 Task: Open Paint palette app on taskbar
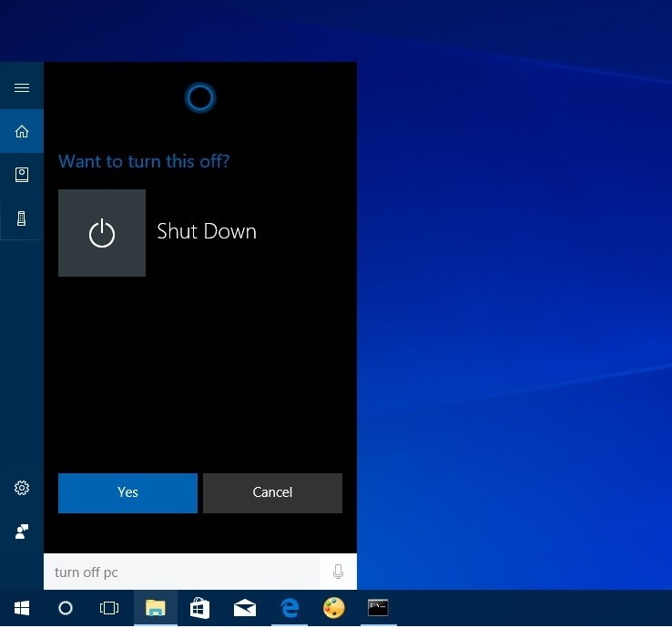pos(334,608)
